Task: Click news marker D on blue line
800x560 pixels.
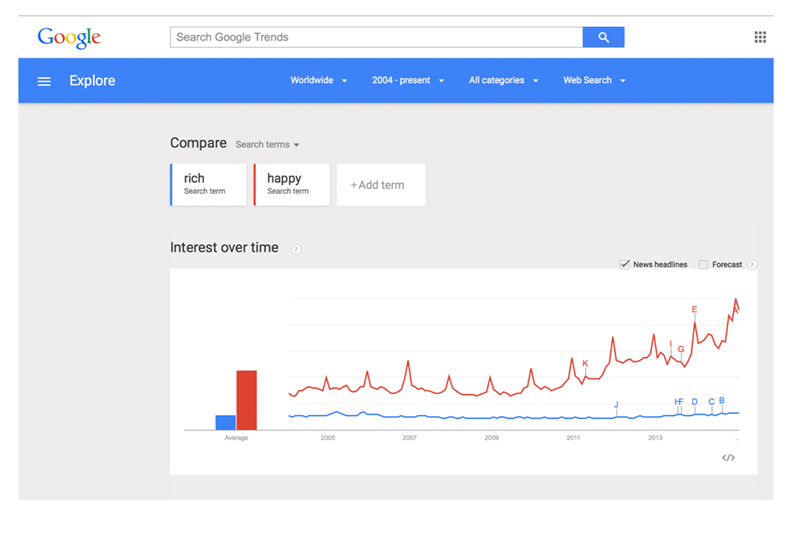Action: [x=694, y=402]
